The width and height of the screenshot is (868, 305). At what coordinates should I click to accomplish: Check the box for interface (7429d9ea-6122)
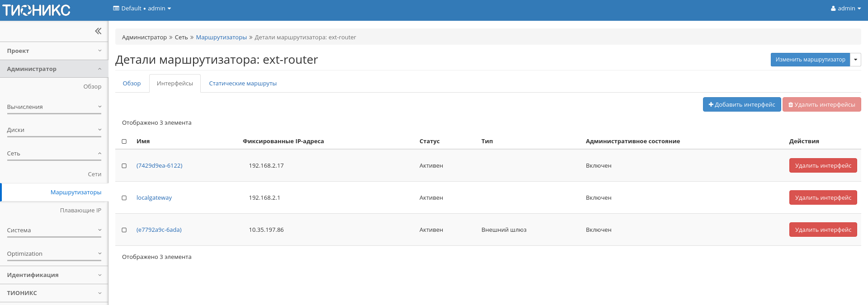click(124, 166)
